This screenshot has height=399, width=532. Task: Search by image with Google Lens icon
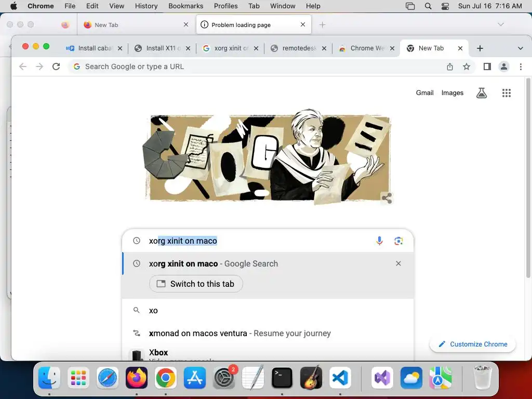[398, 241]
